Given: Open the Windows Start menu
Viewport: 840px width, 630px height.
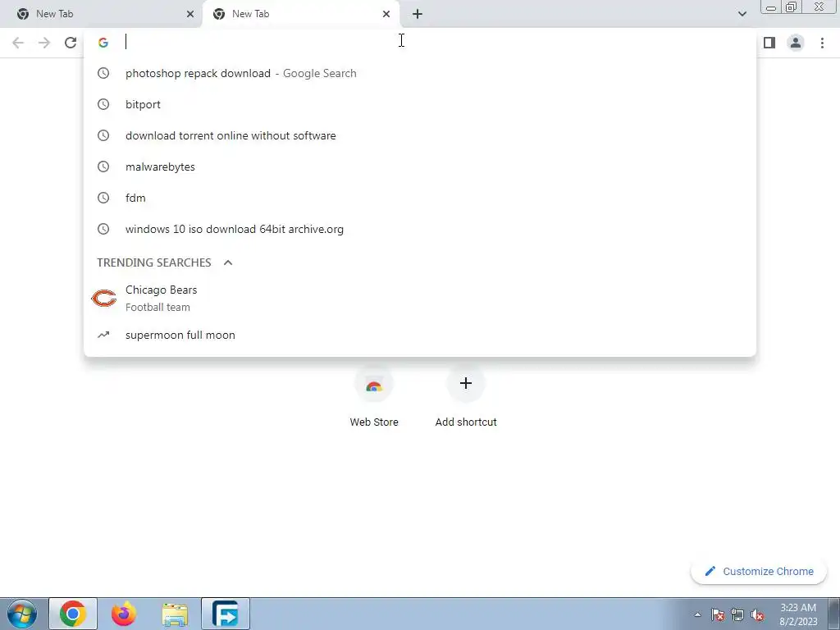Looking at the screenshot, I should [22, 614].
